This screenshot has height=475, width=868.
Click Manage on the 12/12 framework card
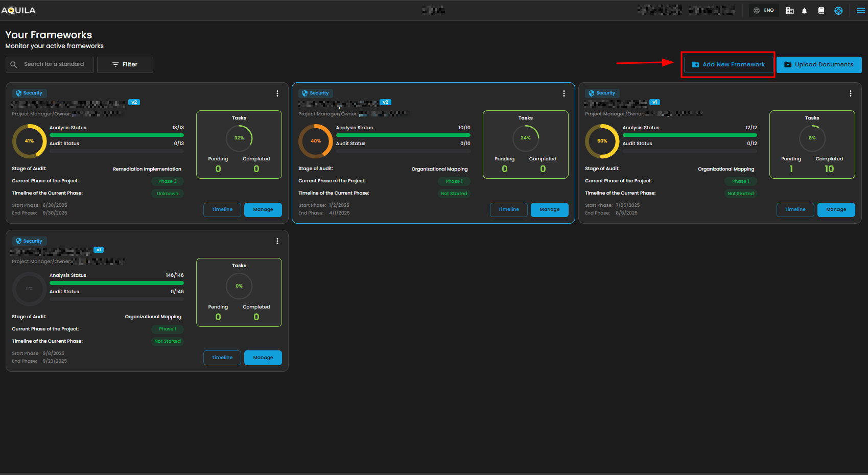pos(836,210)
